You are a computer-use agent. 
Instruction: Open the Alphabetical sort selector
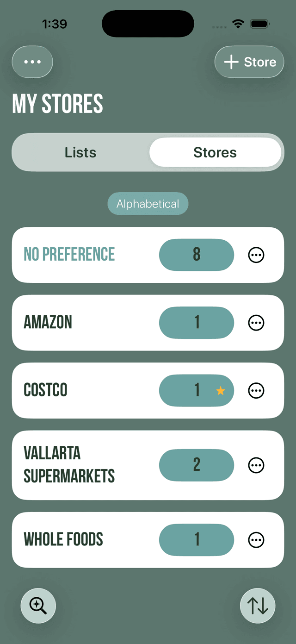[148, 204]
